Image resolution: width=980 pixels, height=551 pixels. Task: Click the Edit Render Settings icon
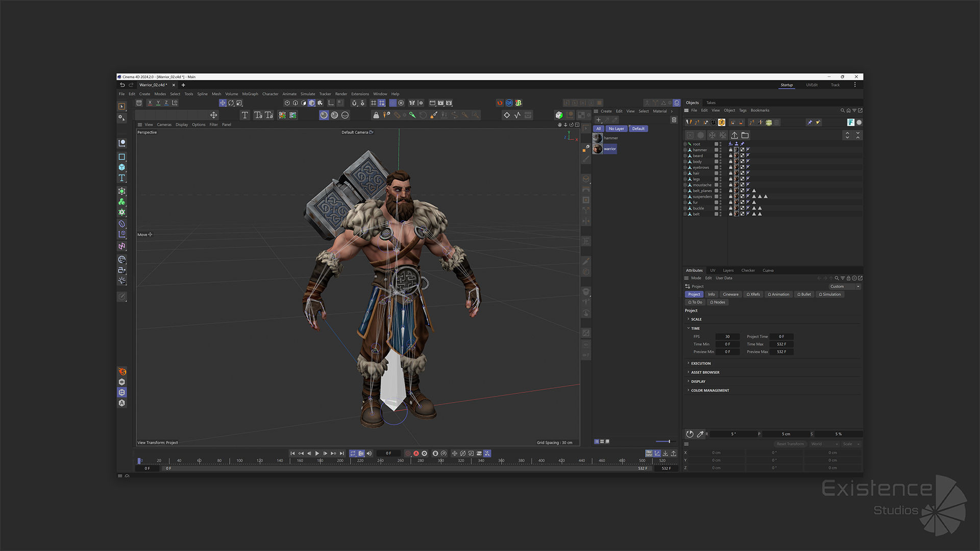(x=449, y=103)
